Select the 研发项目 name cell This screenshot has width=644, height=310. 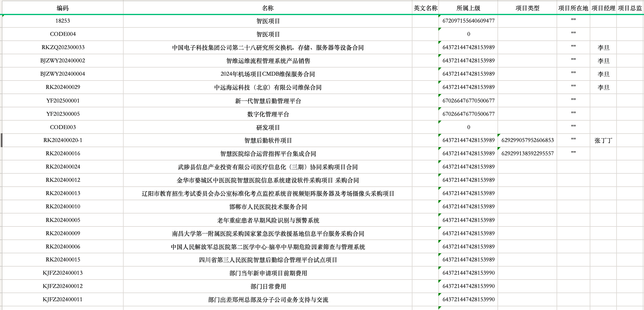tap(268, 127)
